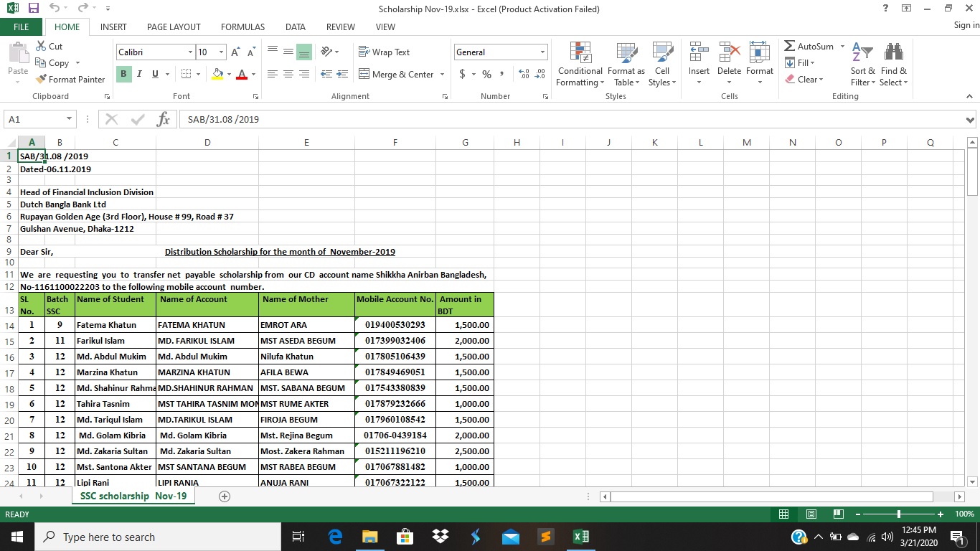Click the Insert Function fx icon
The height and width of the screenshot is (551, 980).
click(x=163, y=119)
